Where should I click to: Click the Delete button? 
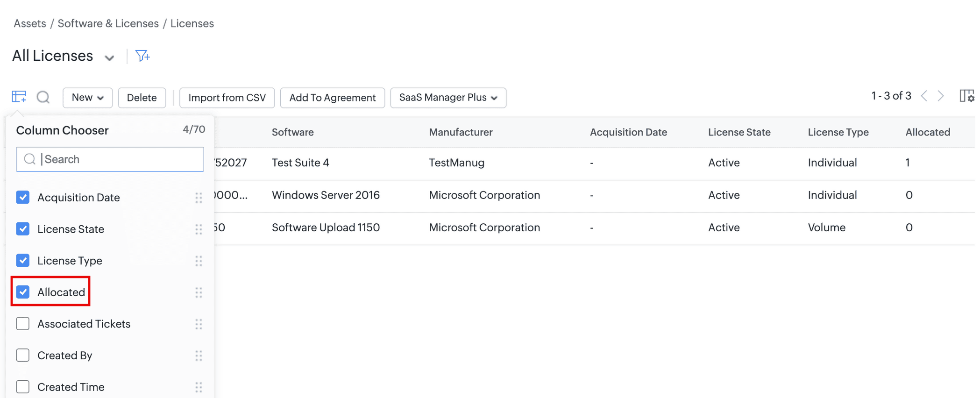coord(142,98)
